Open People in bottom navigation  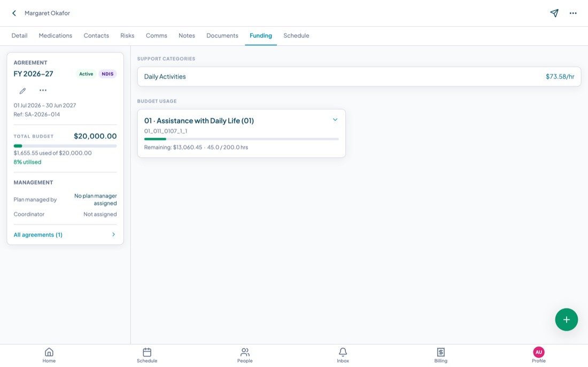(x=245, y=355)
